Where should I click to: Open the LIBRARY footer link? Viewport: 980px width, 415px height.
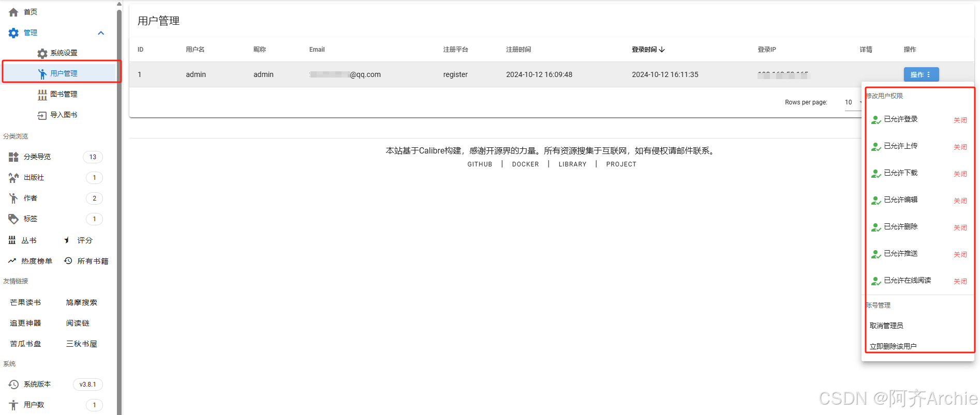572,164
